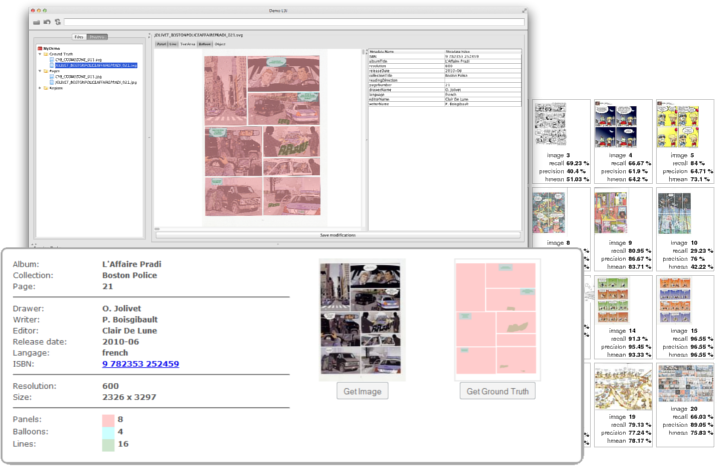Screen dimensions: 717x466
Task: Open the image 14 result thumbnail
Action: [613, 300]
